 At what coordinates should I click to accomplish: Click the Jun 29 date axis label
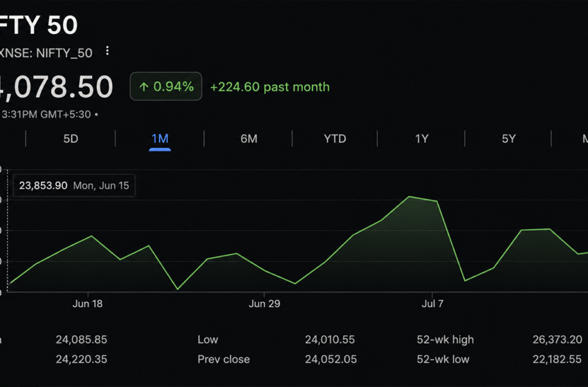(x=264, y=303)
